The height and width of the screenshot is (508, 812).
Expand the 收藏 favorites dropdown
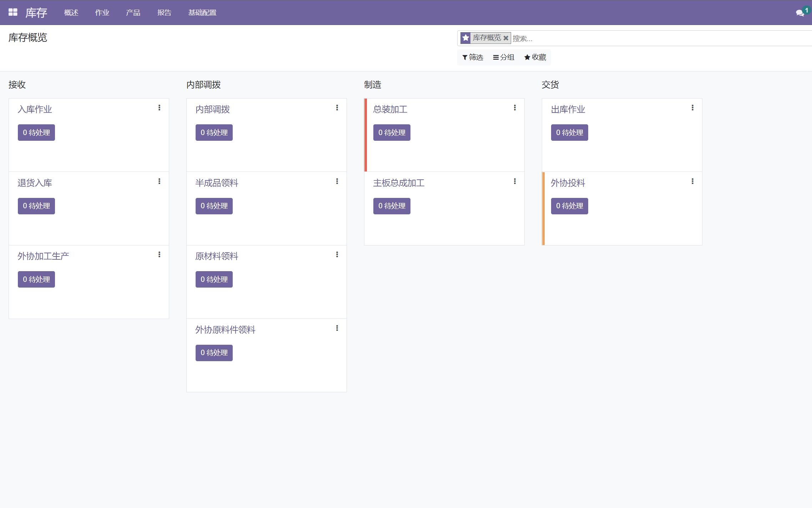coord(535,57)
